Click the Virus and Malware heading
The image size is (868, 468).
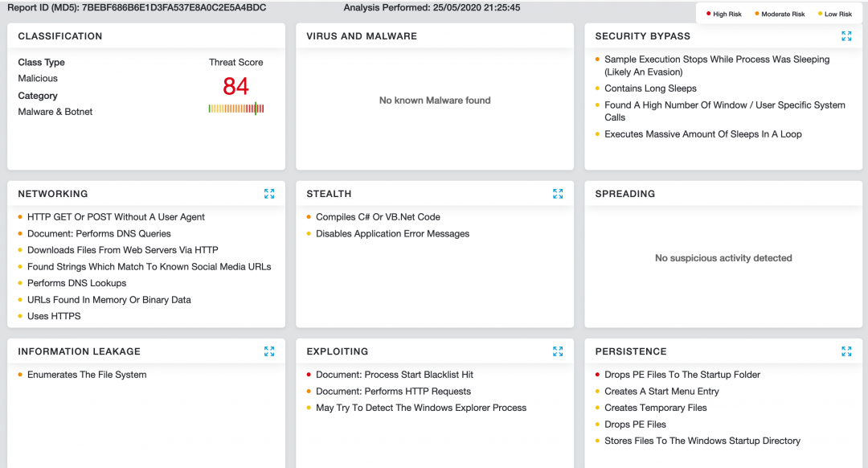[x=362, y=36]
